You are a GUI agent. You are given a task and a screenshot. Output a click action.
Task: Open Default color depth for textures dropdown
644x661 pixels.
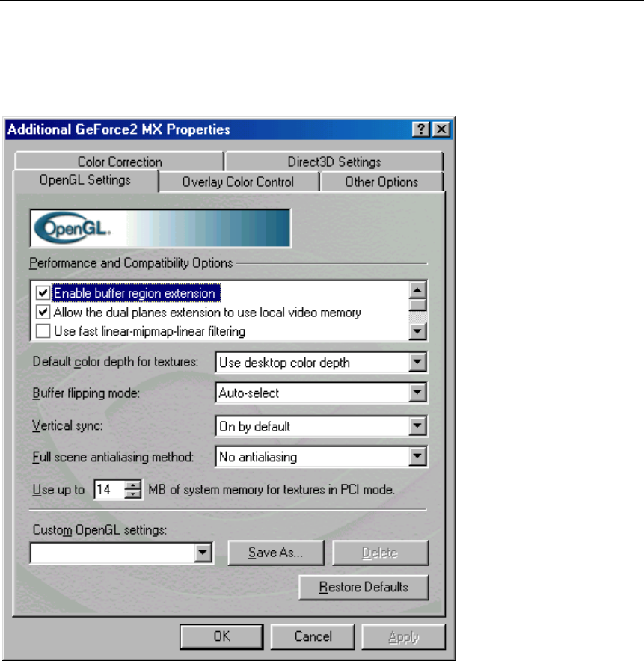click(417, 362)
